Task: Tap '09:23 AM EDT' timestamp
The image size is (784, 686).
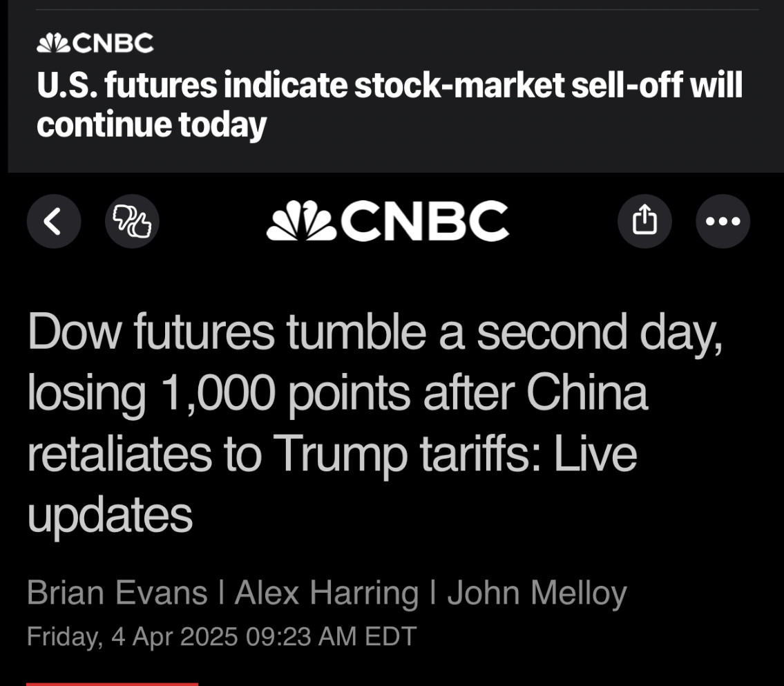Action: pos(331,636)
